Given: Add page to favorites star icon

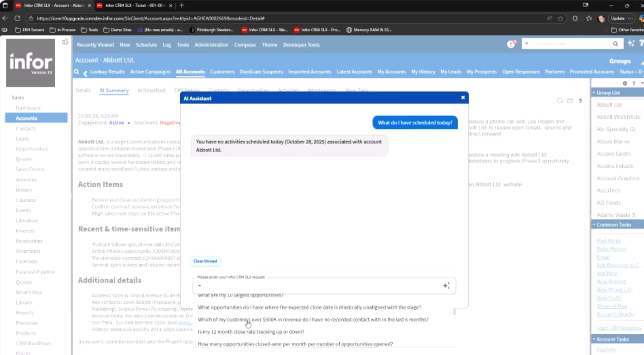Looking at the screenshot, I should (x=561, y=19).
